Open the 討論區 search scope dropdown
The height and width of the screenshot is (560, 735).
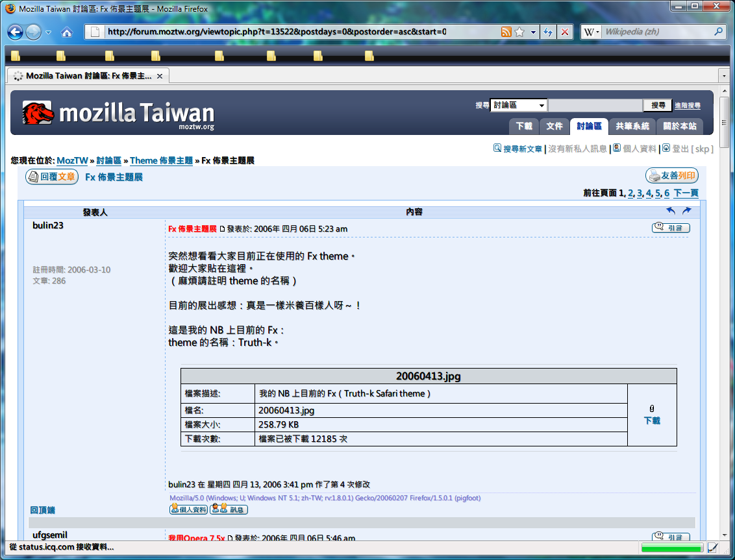(x=518, y=105)
